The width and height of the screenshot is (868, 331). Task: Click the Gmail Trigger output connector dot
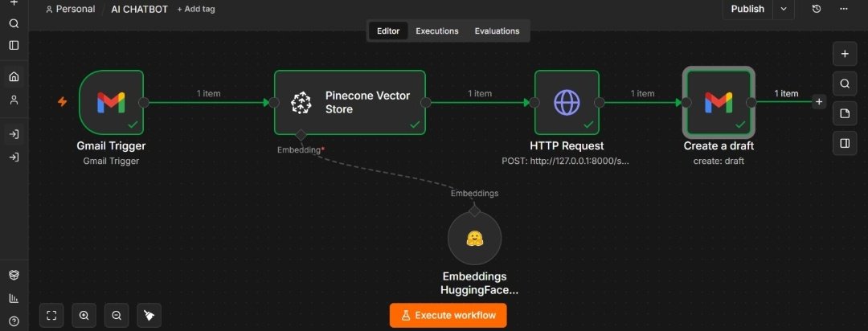[x=143, y=102]
